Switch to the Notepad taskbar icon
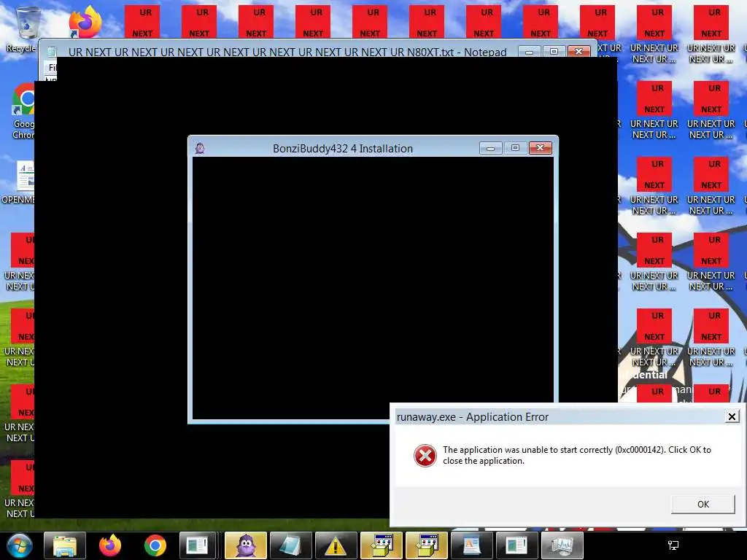The width and height of the screenshot is (747, 560). [x=290, y=545]
